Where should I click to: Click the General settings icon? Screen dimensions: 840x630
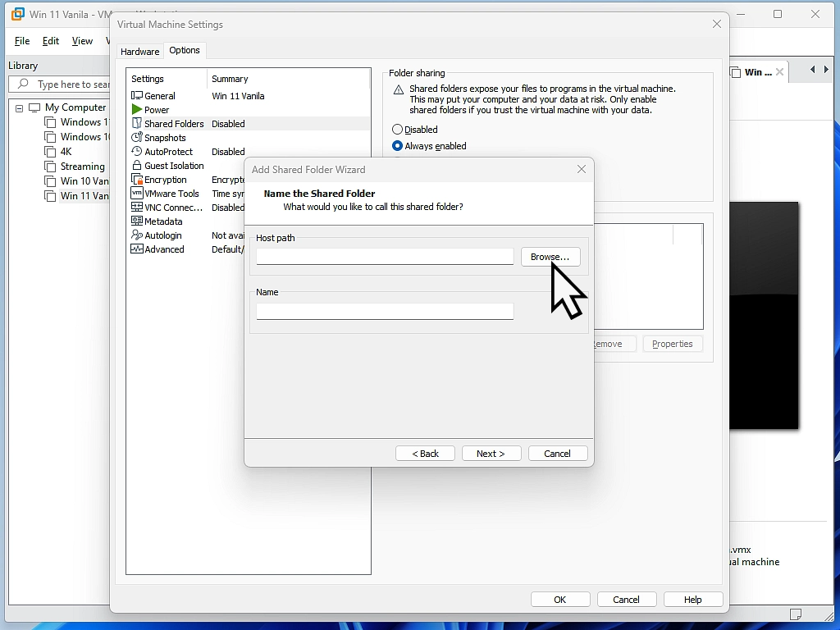[137, 96]
